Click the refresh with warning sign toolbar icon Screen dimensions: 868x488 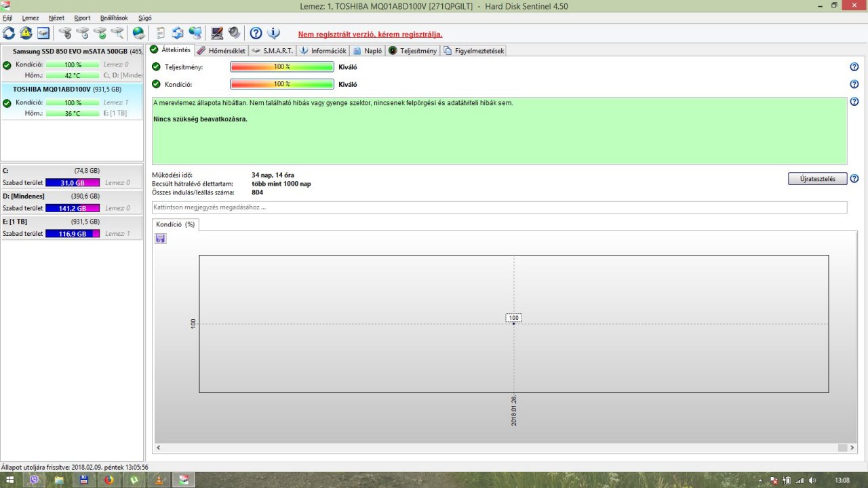26,33
